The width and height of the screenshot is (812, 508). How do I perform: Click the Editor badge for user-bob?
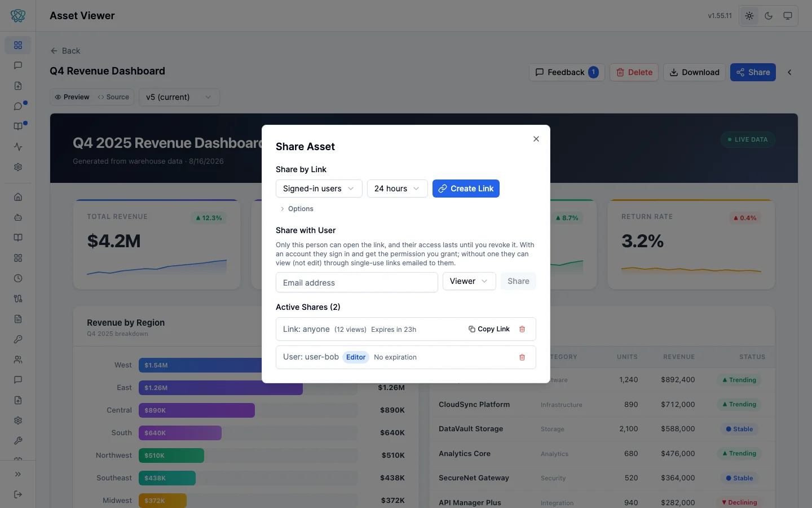pyautogui.click(x=356, y=357)
